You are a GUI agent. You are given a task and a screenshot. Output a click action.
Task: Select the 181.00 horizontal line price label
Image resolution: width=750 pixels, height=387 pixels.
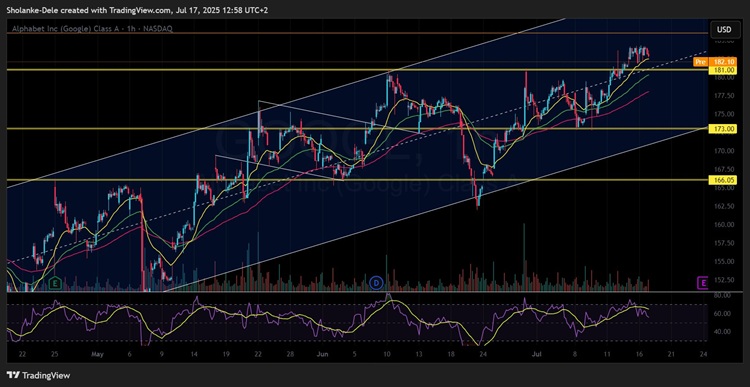(x=724, y=70)
